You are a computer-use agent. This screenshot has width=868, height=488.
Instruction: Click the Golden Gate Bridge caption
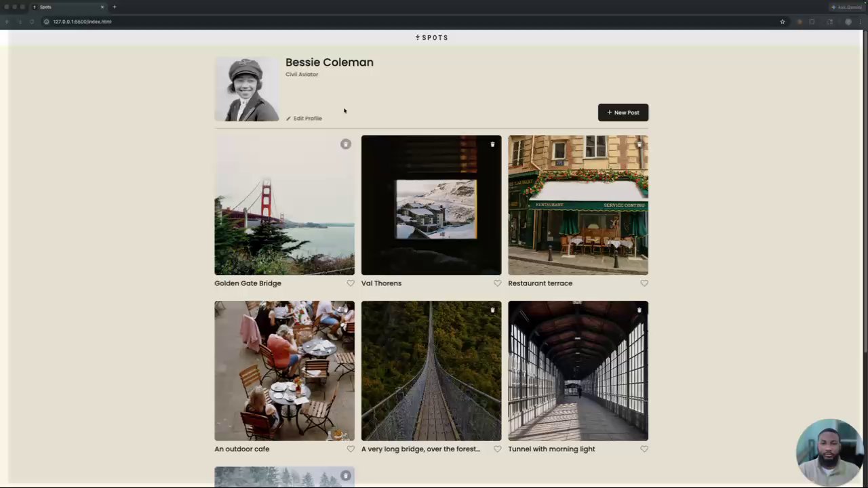[x=248, y=283]
